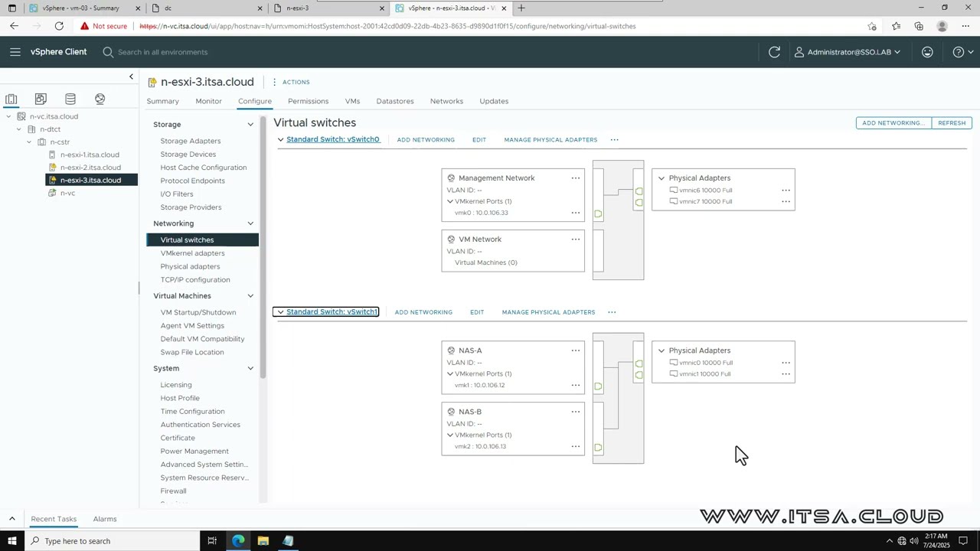Switch to the Updates tab
The height and width of the screenshot is (551, 980).
click(x=494, y=101)
